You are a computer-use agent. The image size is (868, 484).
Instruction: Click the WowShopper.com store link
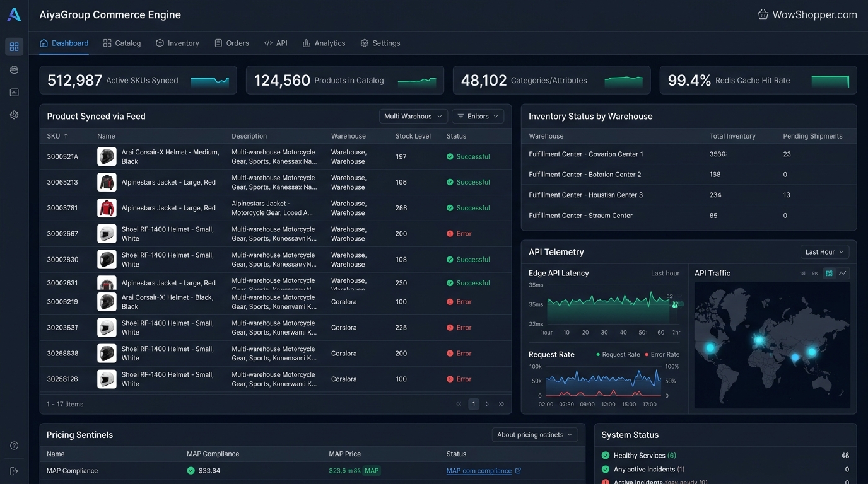pyautogui.click(x=814, y=14)
